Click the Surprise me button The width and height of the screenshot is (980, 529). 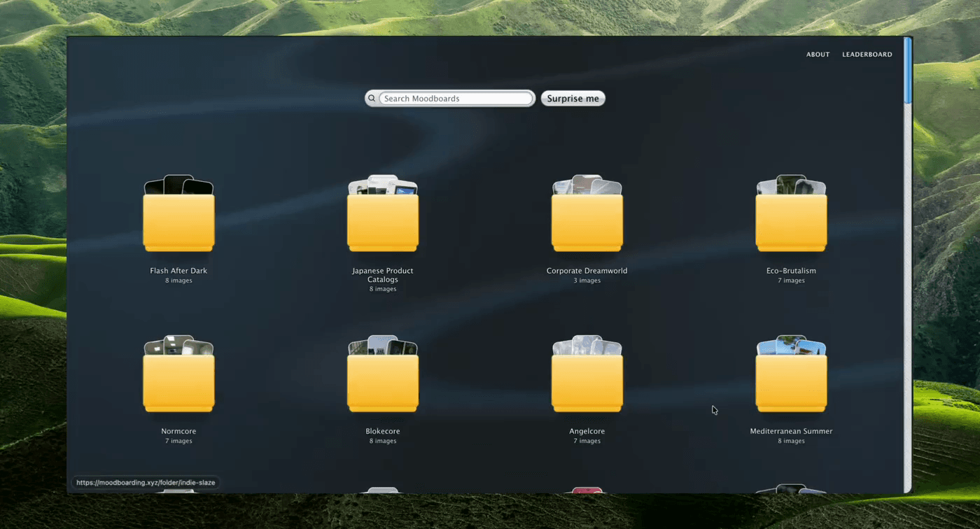pos(573,99)
